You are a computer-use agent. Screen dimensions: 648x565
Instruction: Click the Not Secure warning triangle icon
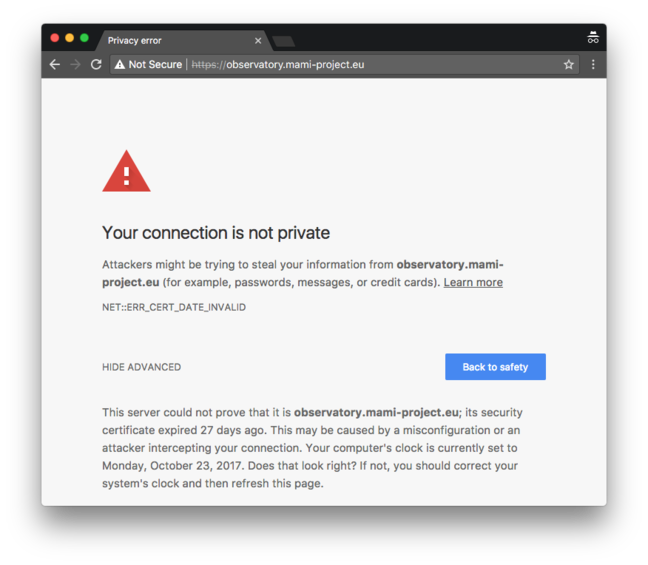click(120, 64)
